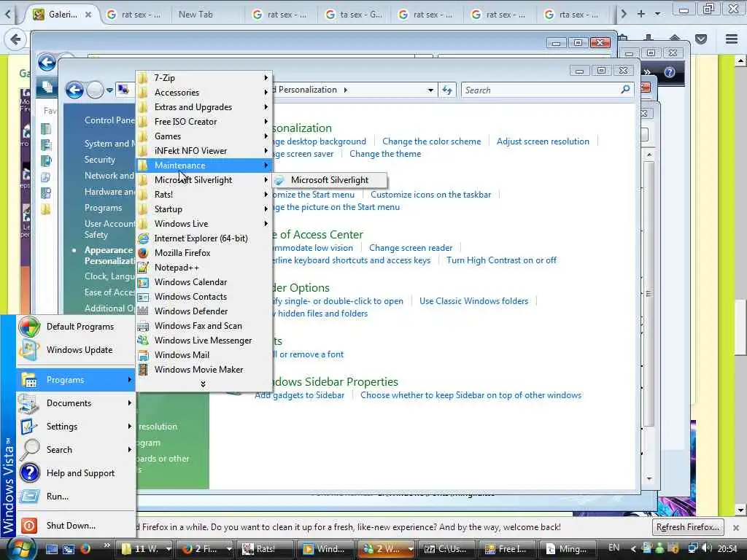Launch Mozilla Firefox from Programs

pos(204,253)
